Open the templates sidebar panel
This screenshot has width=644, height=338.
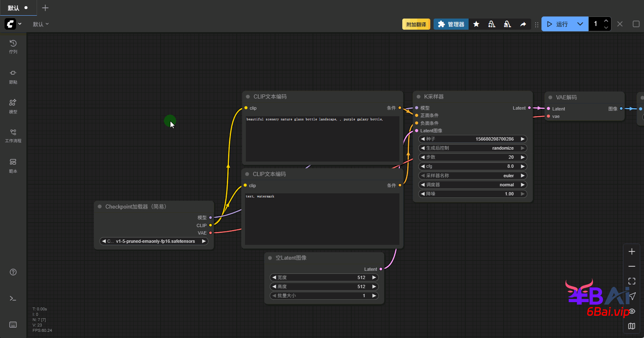13,165
